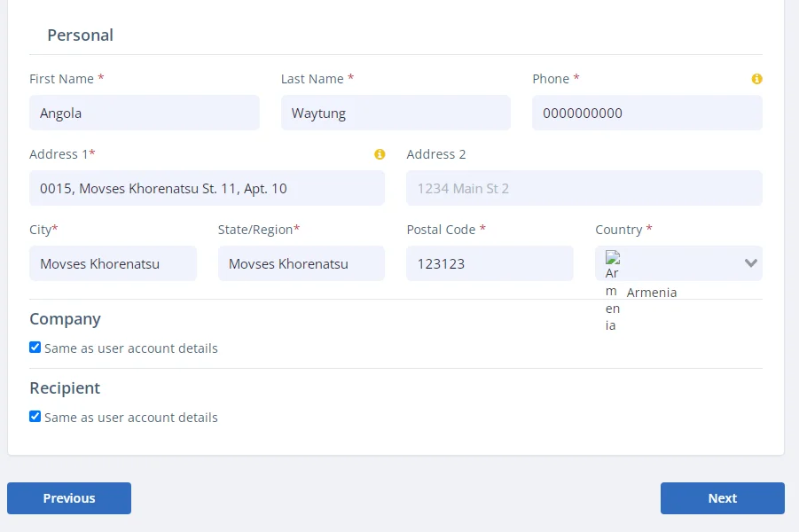
Task: Click the Phone field info icon
Action: point(756,79)
